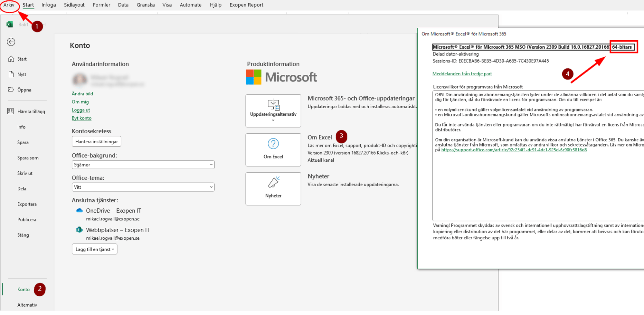Click the Hämta tillägg add-ins icon
644x315 pixels.
point(11,111)
